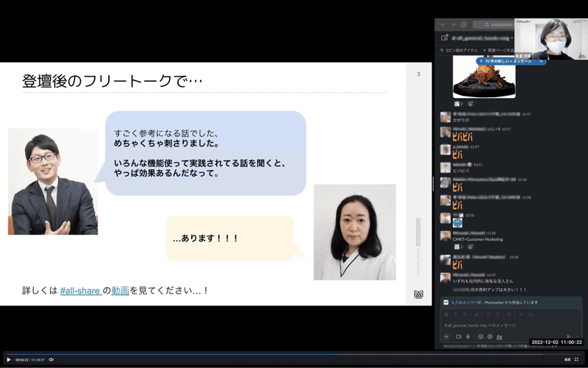Click the Slack history clock icon

(464, 25)
